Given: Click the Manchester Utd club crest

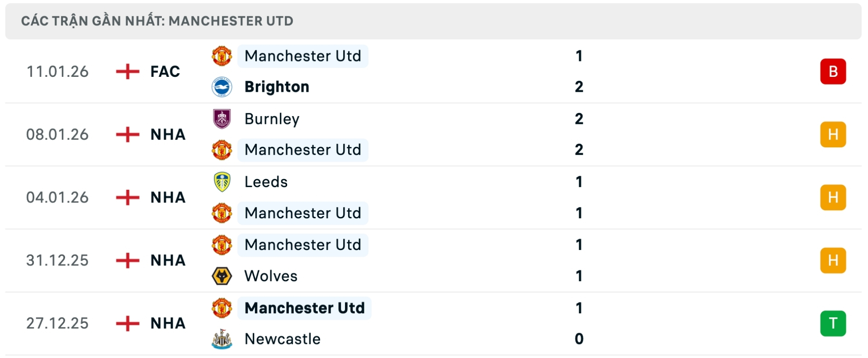Looking at the screenshot, I should 222,56.
